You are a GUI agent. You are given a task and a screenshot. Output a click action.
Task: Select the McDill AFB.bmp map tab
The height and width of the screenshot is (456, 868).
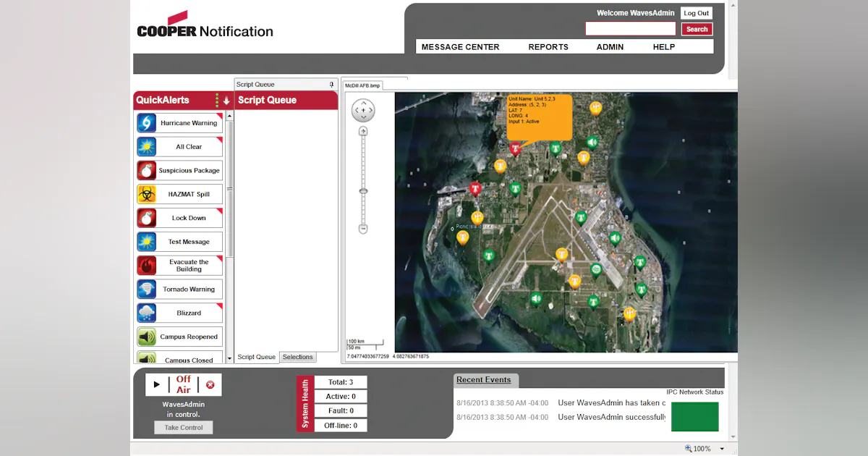362,85
